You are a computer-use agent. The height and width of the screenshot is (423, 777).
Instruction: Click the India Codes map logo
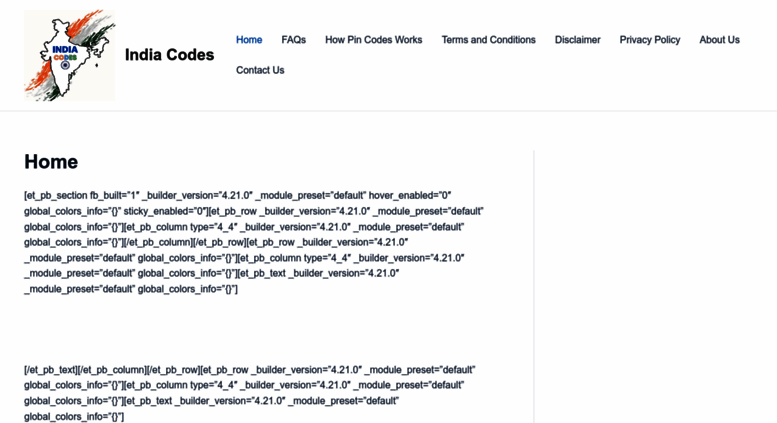[x=69, y=55]
